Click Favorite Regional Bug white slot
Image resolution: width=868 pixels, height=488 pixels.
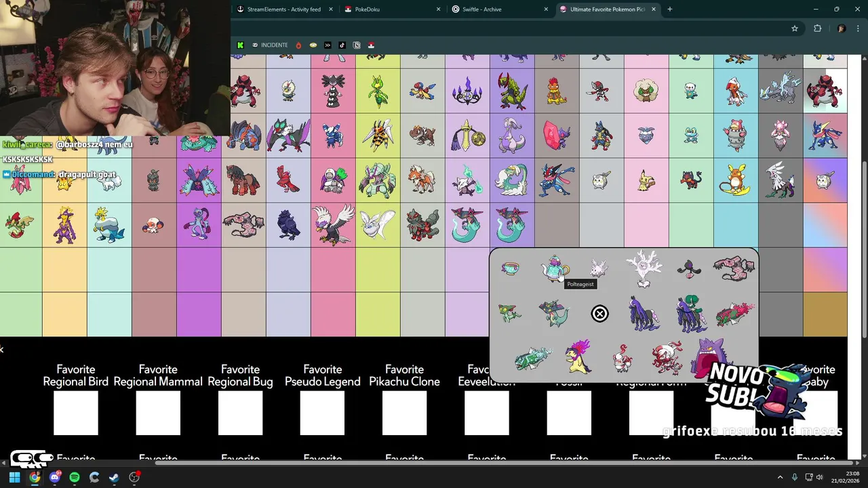tap(240, 413)
